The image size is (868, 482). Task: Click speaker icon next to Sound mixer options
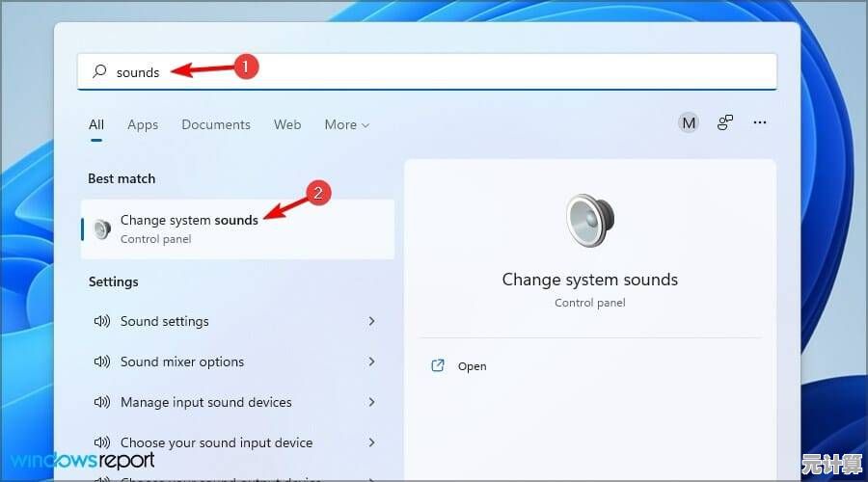click(101, 362)
